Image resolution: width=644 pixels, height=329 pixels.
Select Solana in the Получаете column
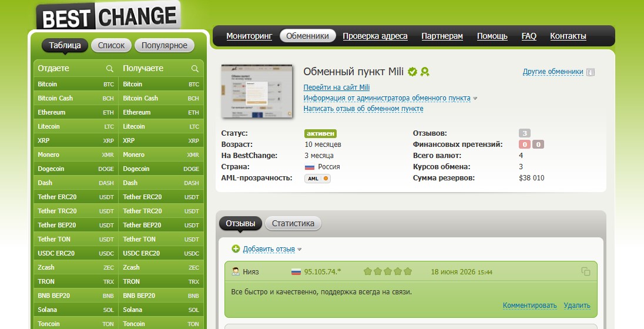[161, 310]
